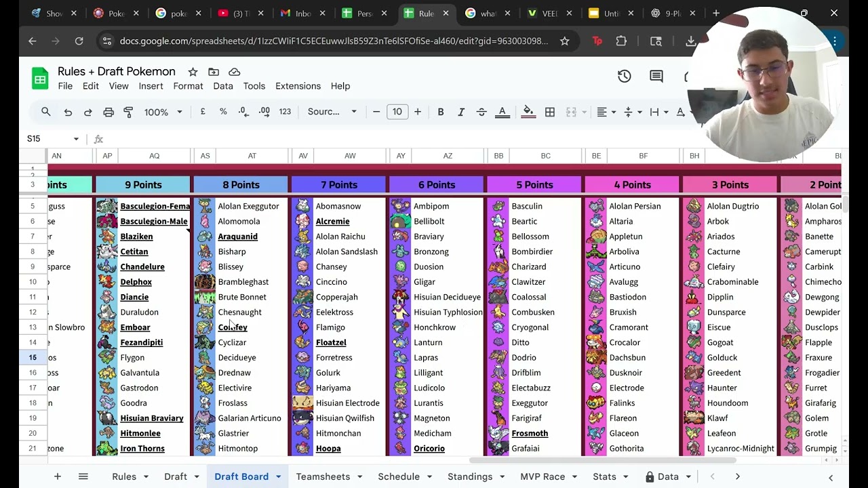Click the browser back button

(x=33, y=41)
